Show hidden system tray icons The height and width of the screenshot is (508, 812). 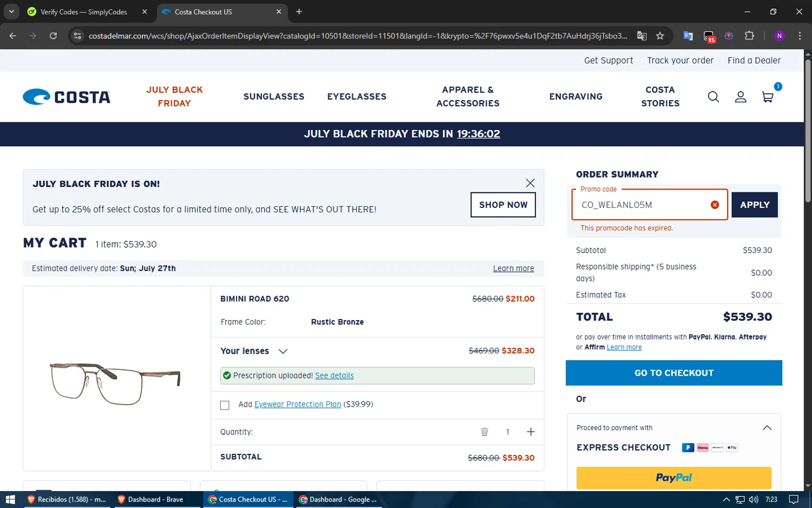click(726, 499)
